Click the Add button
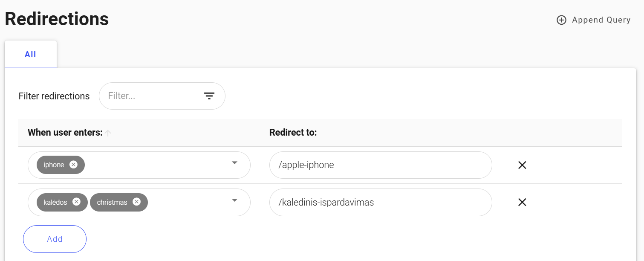This screenshot has width=644, height=261. coord(55,239)
